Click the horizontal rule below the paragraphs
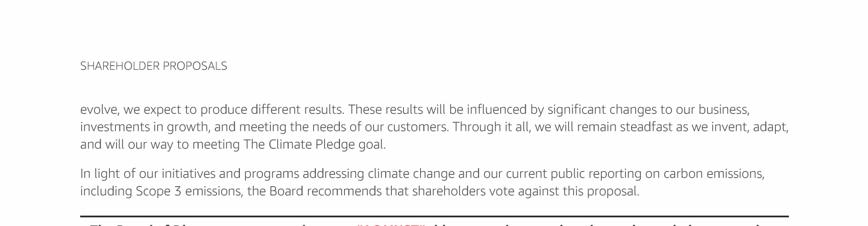 434,216
